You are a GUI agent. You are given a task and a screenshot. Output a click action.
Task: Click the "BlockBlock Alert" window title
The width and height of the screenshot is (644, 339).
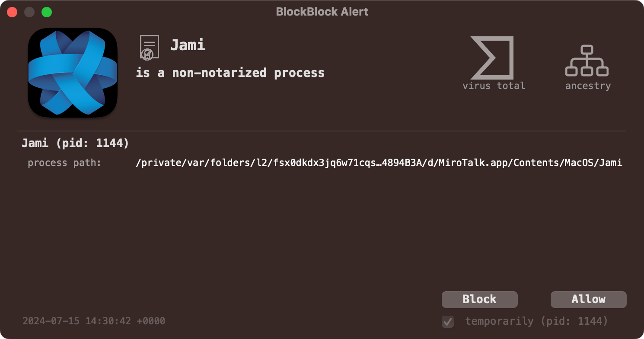pos(322,12)
